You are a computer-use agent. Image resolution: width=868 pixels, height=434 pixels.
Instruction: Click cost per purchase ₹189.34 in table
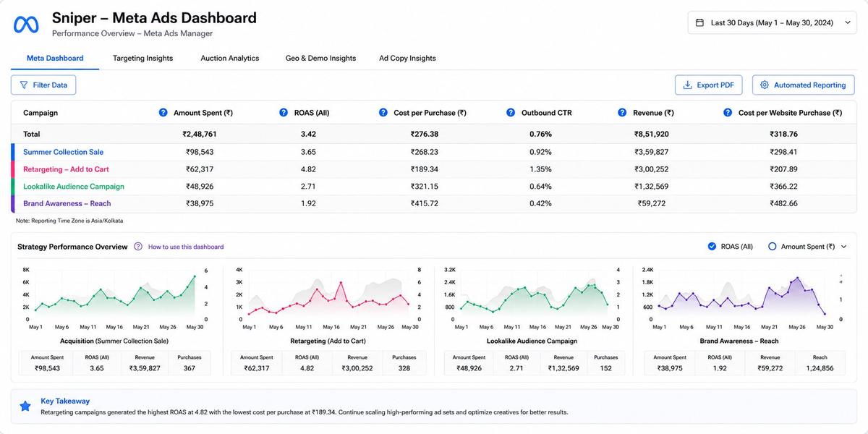click(x=424, y=169)
